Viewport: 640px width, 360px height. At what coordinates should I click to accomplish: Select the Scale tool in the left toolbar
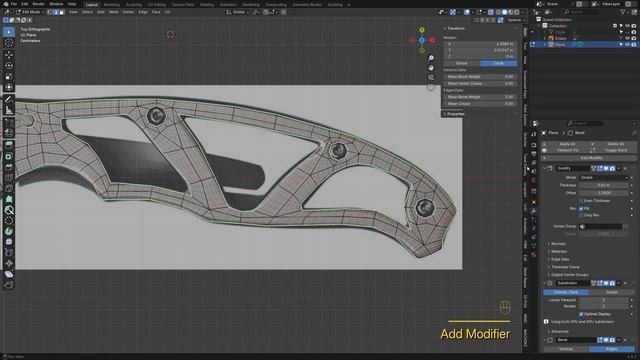9,76
